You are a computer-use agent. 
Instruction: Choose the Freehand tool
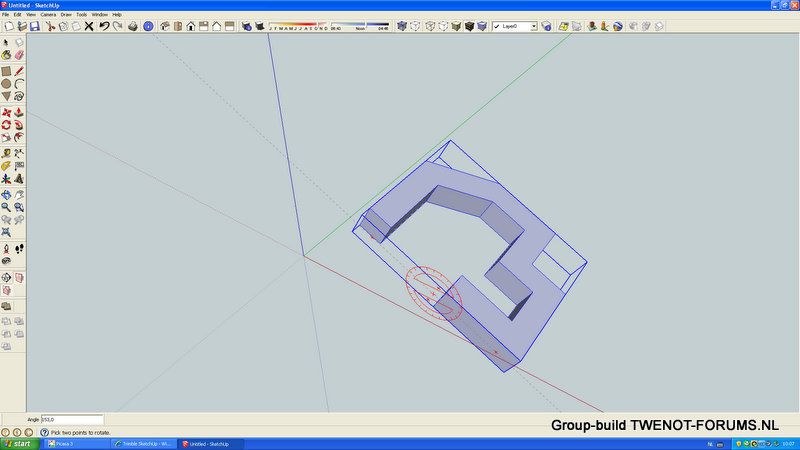pos(19,96)
